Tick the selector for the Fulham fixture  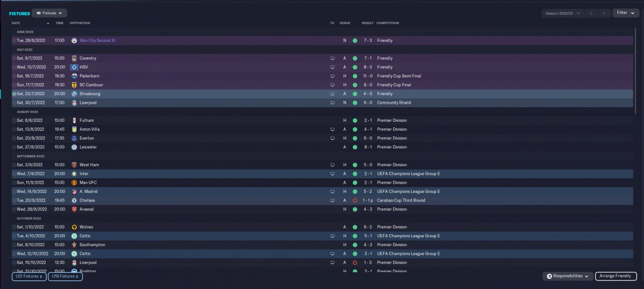(14, 121)
